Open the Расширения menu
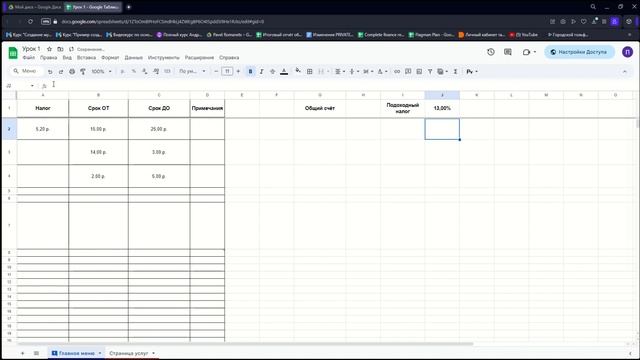 point(199,58)
